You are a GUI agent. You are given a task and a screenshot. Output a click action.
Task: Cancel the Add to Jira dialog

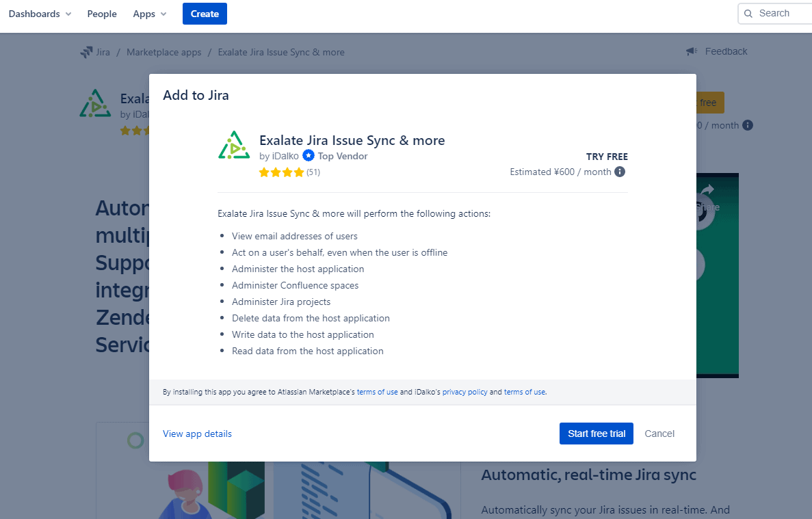pos(659,434)
